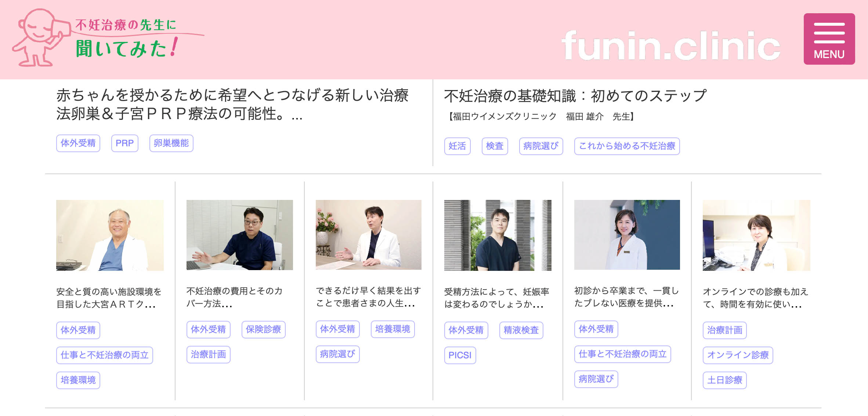Image resolution: width=868 pixels, height=416 pixels.
Task: Open thumbnail of doctor with glasses in navy scrubs
Action: tap(239, 235)
